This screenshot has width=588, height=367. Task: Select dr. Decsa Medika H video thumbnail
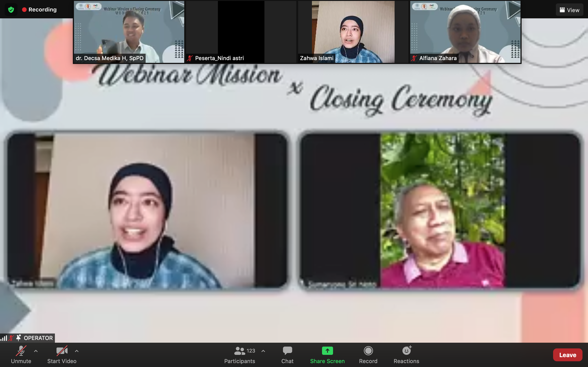tap(129, 32)
